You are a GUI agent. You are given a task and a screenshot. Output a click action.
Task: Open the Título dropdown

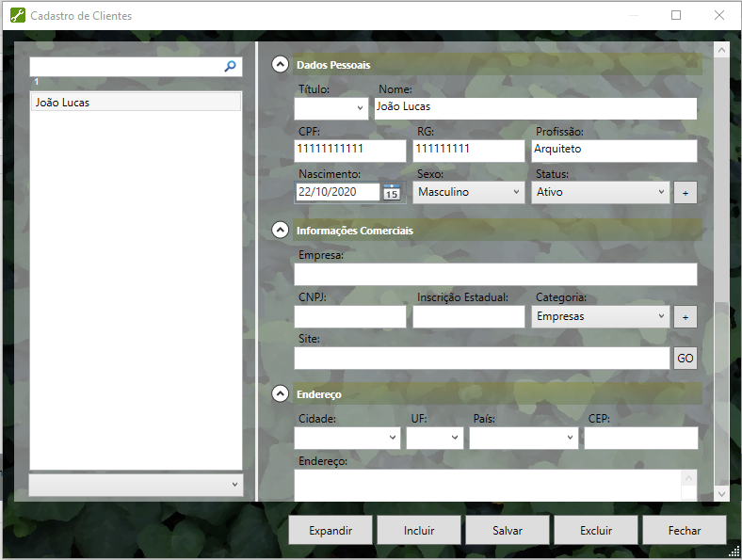331,108
